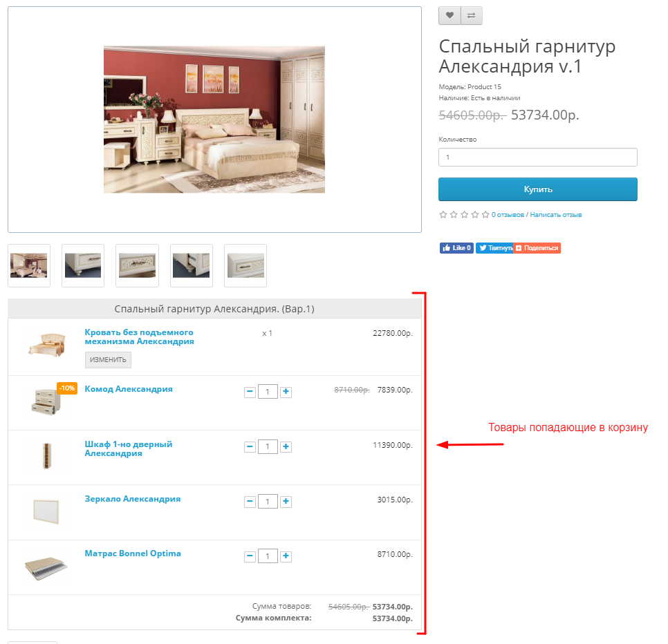Decrease Зеркало Александрия quantity with minus
The image size is (668, 644).
click(250, 502)
